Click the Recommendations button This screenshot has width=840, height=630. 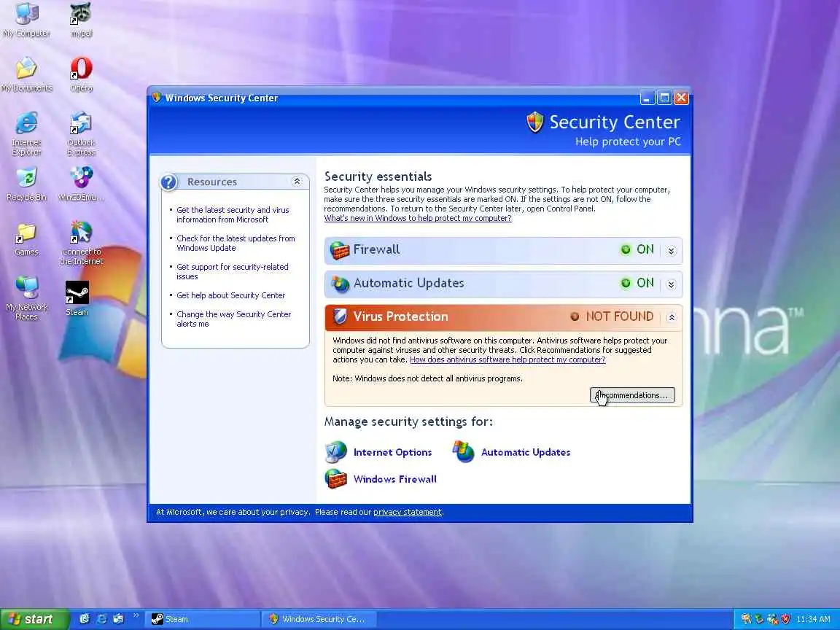[632, 395]
